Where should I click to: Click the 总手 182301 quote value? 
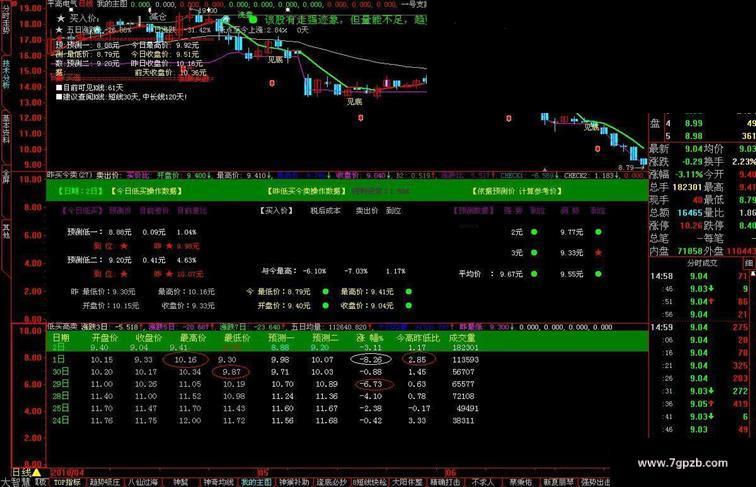(x=688, y=187)
